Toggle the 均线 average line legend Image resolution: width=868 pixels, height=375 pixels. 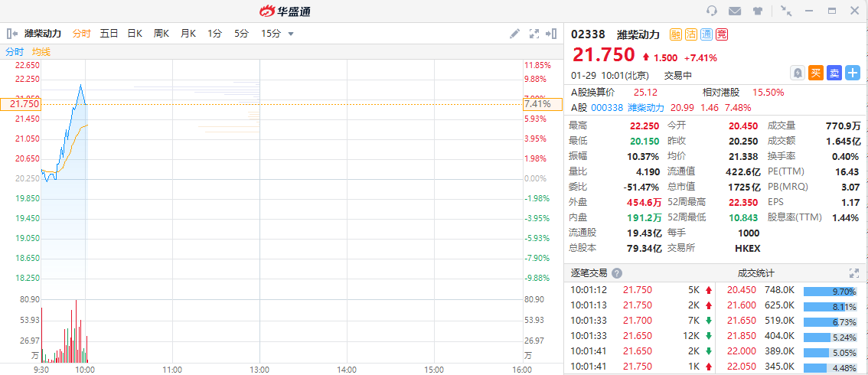pyautogui.click(x=41, y=52)
